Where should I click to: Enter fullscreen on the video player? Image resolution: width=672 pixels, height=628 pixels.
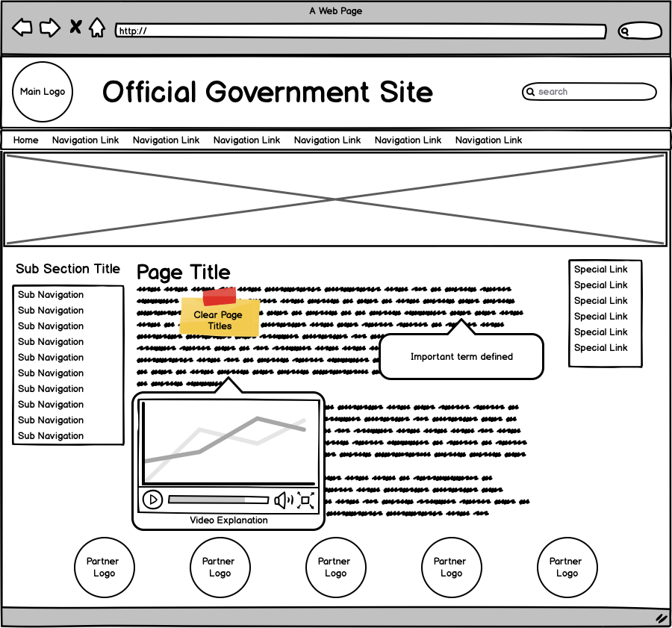pos(306,500)
